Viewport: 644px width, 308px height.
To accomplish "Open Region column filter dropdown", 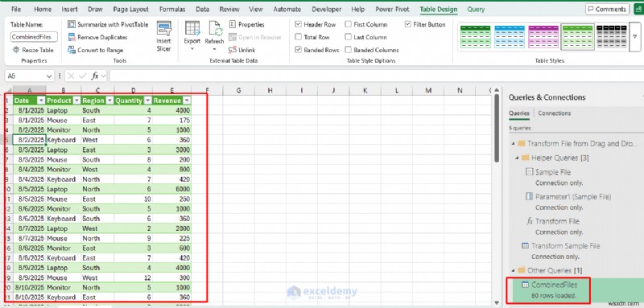I will pos(109,101).
